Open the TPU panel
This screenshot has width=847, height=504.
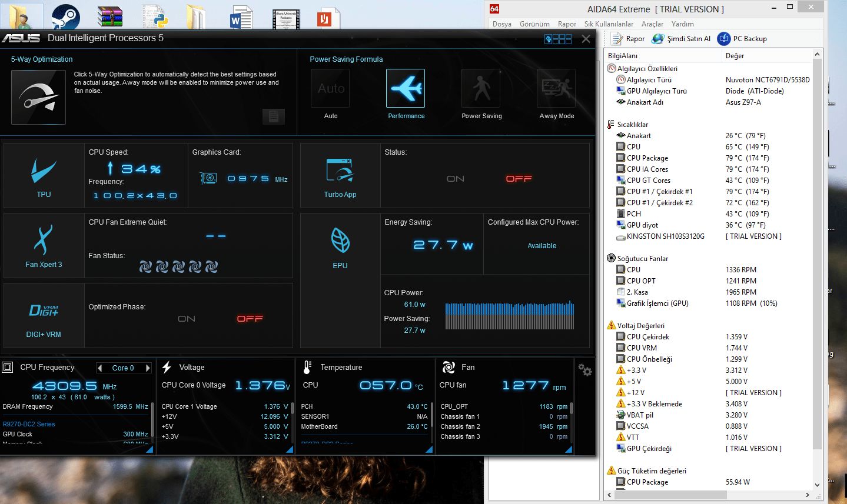click(x=44, y=176)
